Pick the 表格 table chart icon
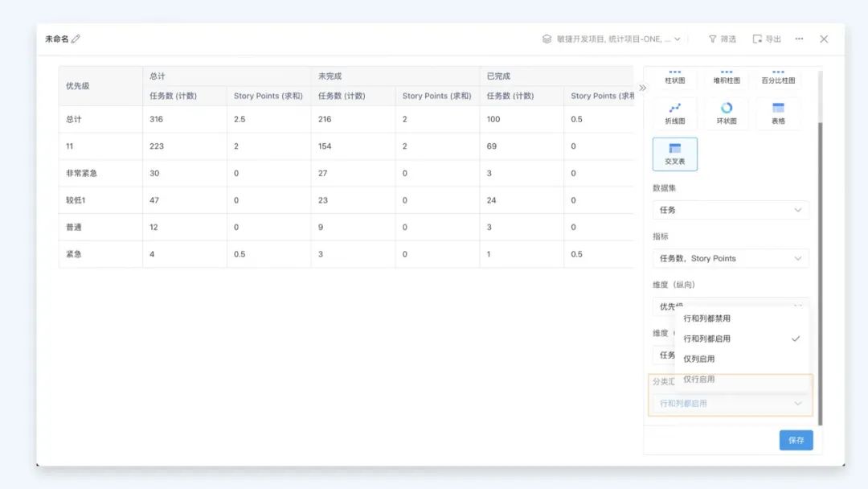Image resolution: width=868 pixels, height=489 pixels. point(778,113)
